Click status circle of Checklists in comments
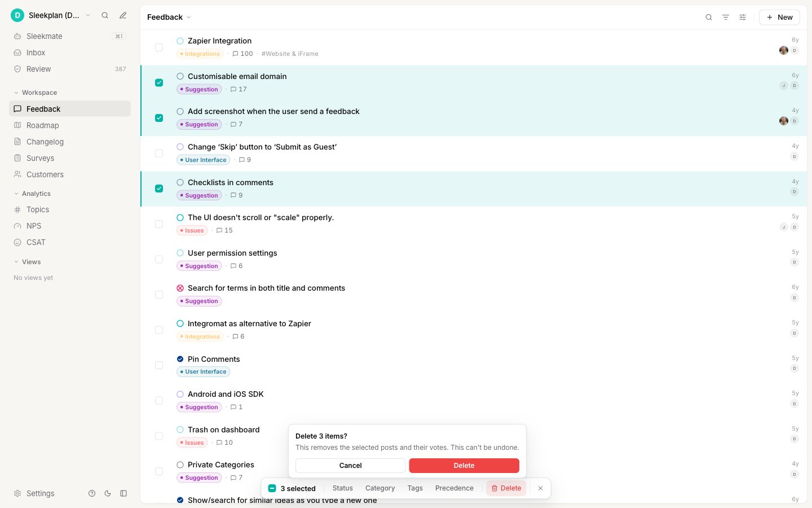The image size is (812, 508). click(x=180, y=182)
